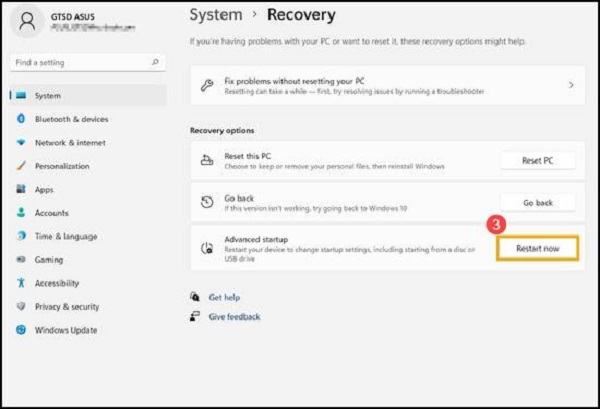600x409 pixels.
Task: Go to System breadcrumb in header
Action: click(216, 15)
